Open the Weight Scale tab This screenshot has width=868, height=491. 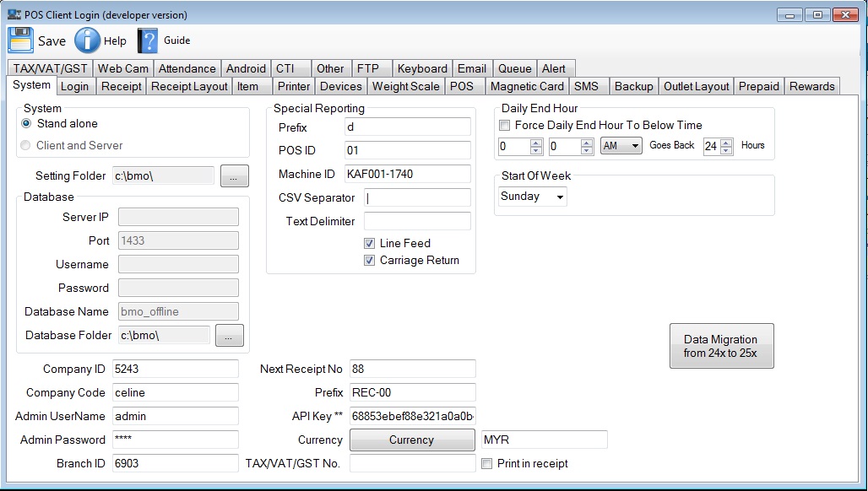coord(406,86)
